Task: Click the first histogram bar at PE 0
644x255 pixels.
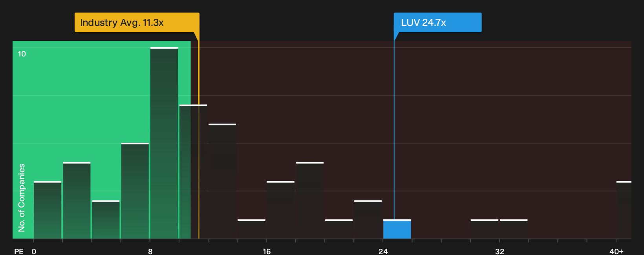Action: 48,210
